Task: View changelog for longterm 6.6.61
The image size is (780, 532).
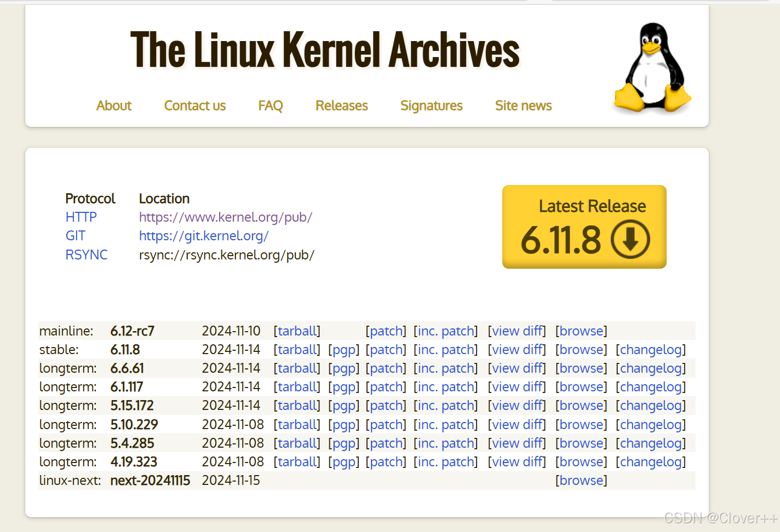Action: click(651, 368)
